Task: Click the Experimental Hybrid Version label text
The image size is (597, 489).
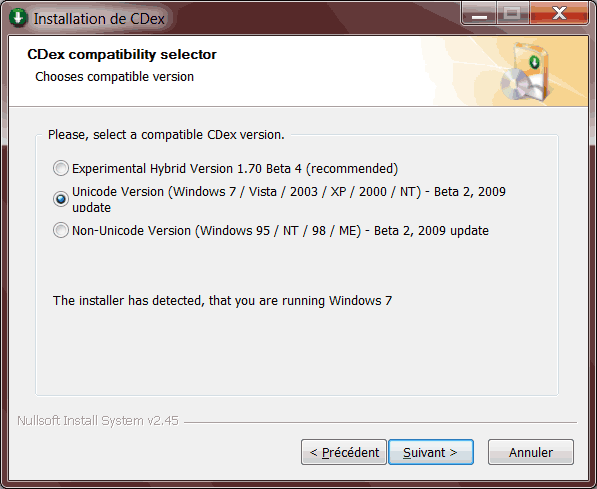Action: point(235,168)
